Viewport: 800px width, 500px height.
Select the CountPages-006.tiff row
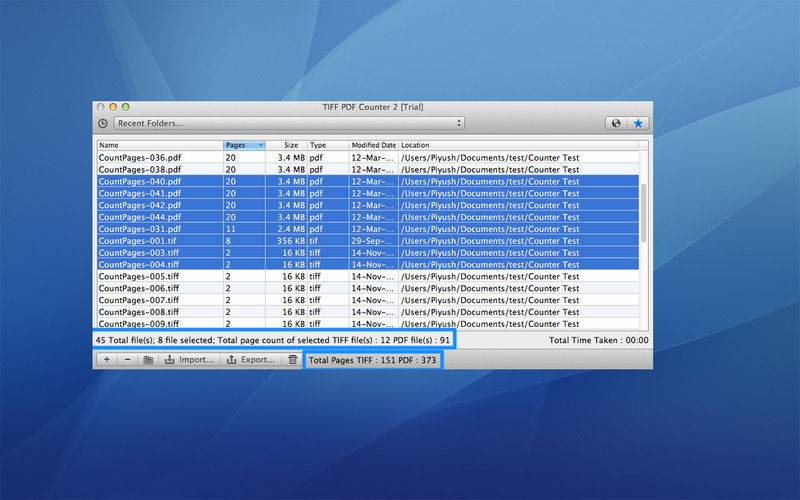(x=368, y=288)
